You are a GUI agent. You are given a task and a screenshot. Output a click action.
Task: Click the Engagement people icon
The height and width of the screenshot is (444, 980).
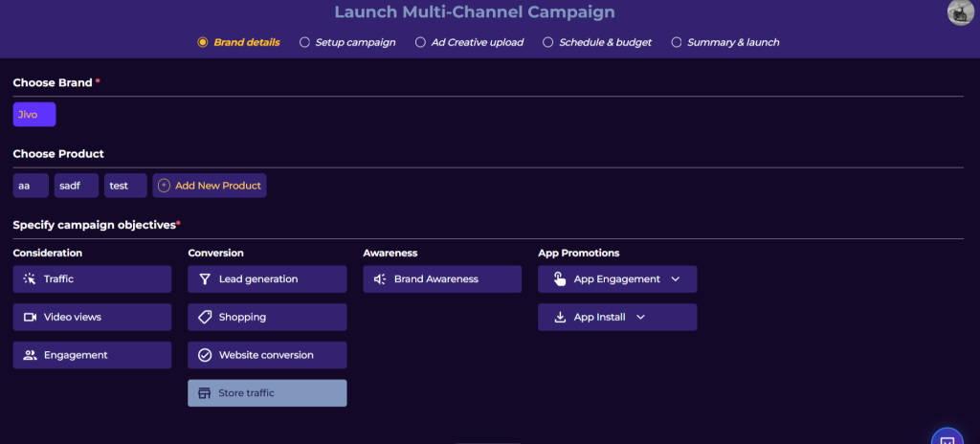point(30,355)
